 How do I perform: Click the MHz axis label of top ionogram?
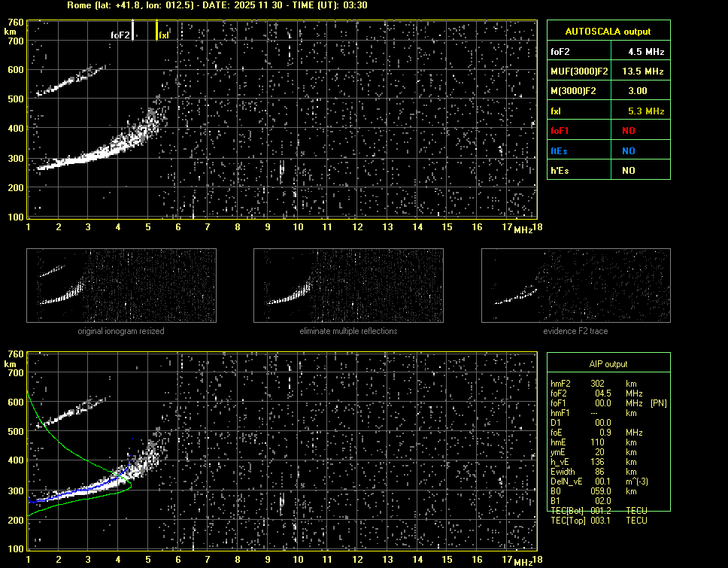[x=523, y=229]
